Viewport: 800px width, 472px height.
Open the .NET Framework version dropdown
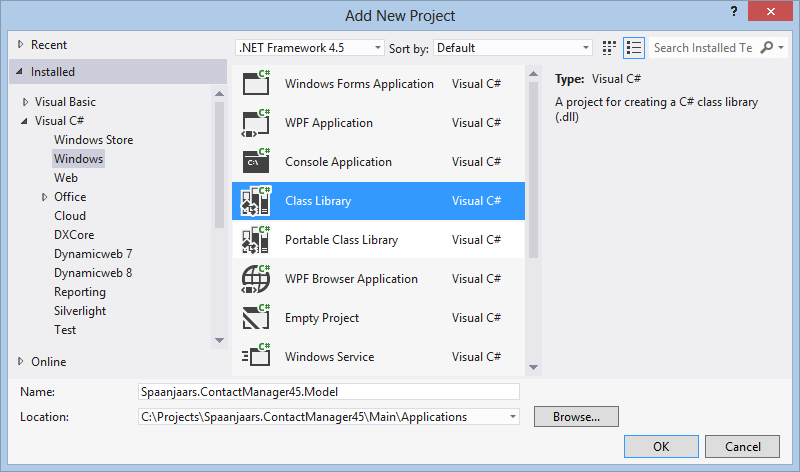[x=377, y=48]
